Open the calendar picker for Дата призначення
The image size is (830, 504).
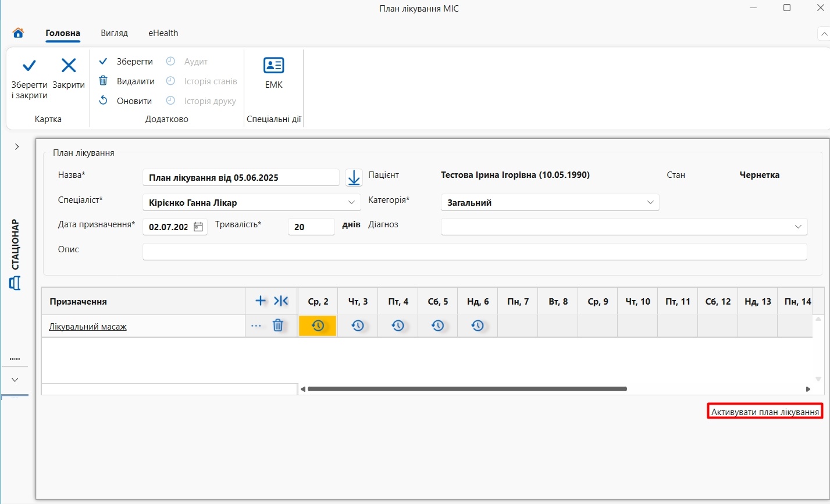point(198,227)
